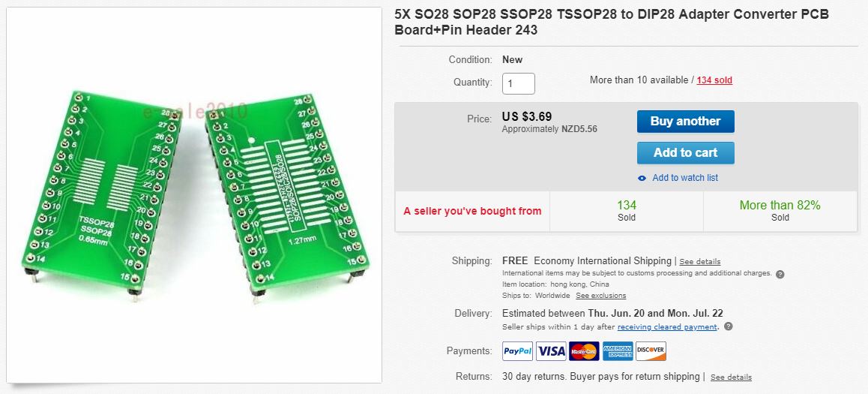The height and width of the screenshot is (394, 868).
Task: Click the PayPal payment logo
Action: pos(517,350)
